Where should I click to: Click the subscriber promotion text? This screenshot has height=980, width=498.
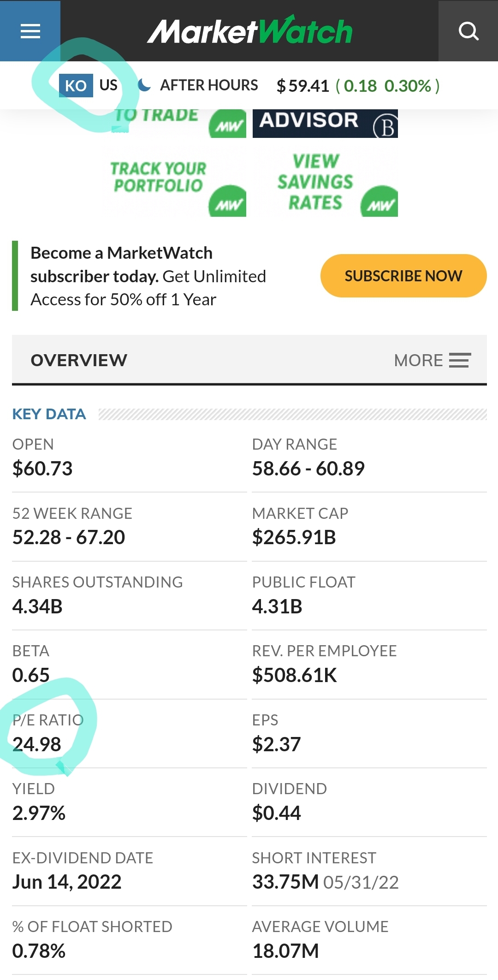click(x=148, y=276)
